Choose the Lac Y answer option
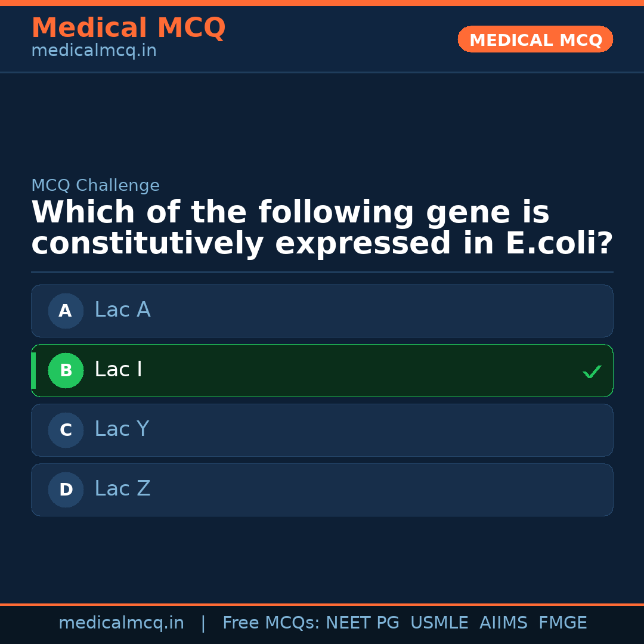This screenshot has height=644, width=644. pyautogui.click(x=322, y=430)
